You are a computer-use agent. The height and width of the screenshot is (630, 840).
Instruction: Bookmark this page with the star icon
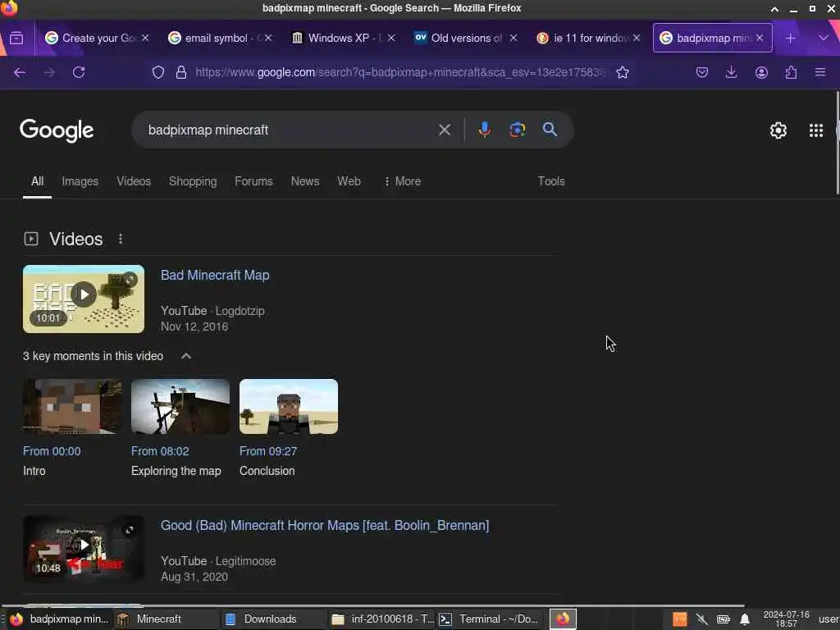pos(623,72)
